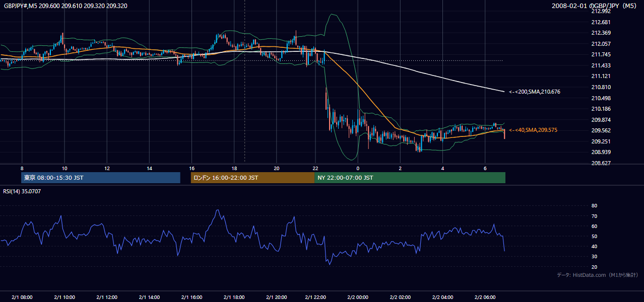Click the RSI(14) 35.0707 indicator label
This screenshot has height=302, width=644.
coord(22,191)
